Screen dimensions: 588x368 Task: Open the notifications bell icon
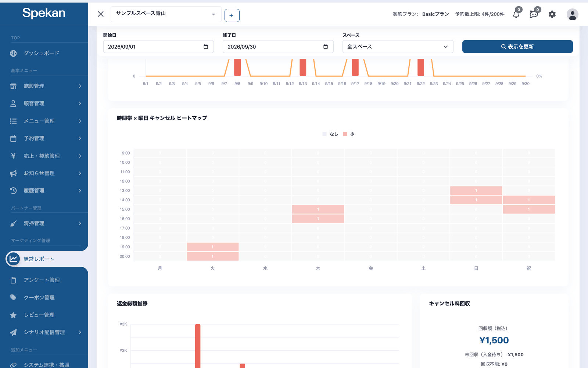(516, 14)
